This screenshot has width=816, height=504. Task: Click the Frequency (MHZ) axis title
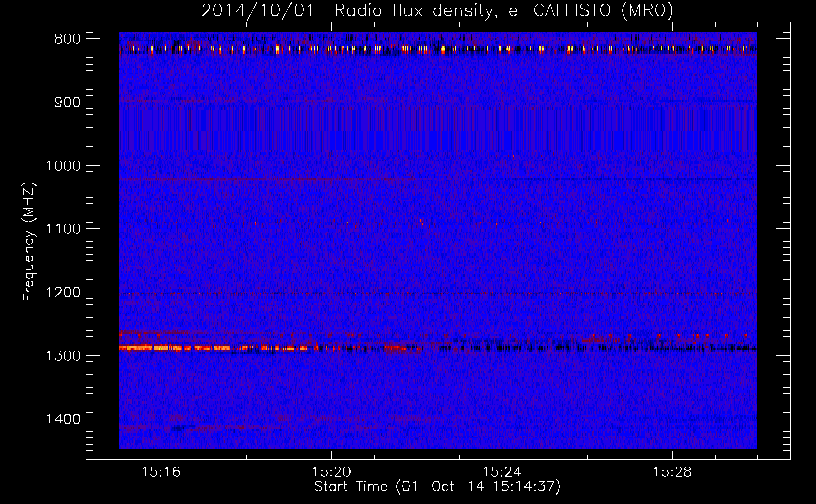(x=29, y=241)
